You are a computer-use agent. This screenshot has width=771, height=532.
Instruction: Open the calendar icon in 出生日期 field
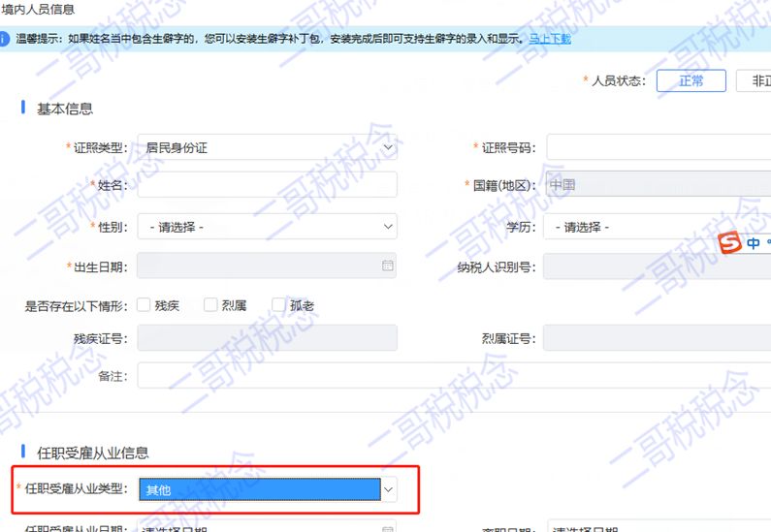coord(387,266)
